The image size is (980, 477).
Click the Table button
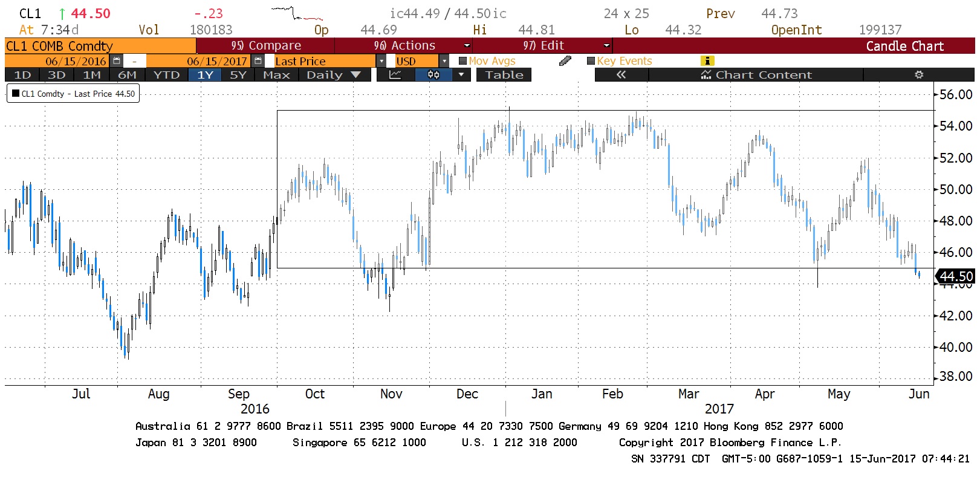coord(504,75)
